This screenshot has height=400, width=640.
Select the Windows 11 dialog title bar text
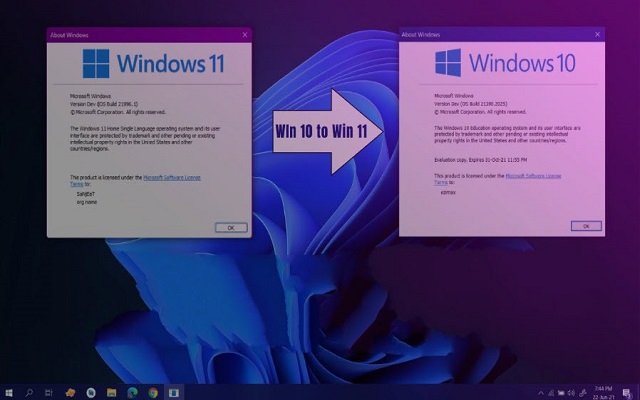tap(69, 35)
